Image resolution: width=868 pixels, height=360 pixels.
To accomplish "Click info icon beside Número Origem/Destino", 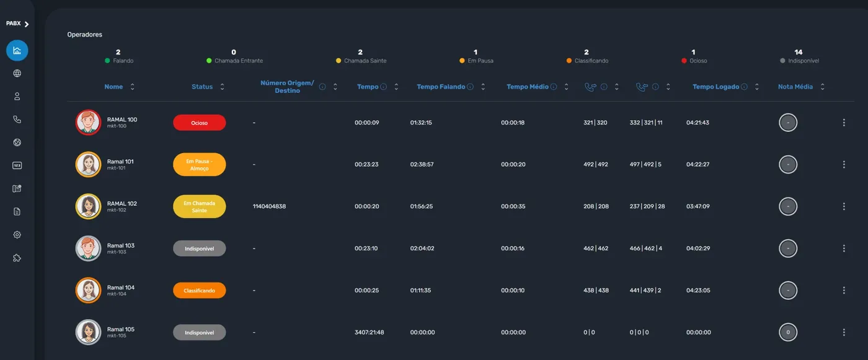I will [322, 87].
